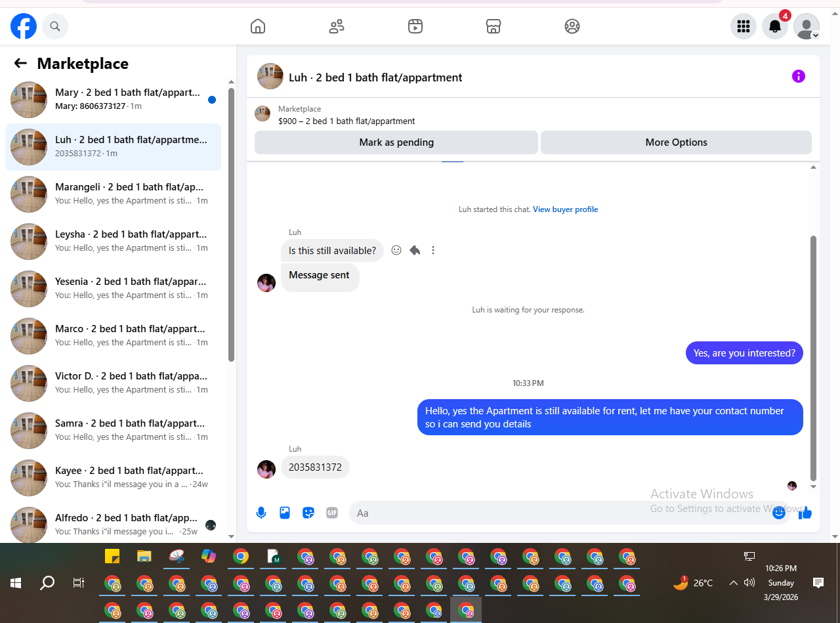840x623 pixels.
Task: Open Mary's conversation in the list
Action: point(113,100)
